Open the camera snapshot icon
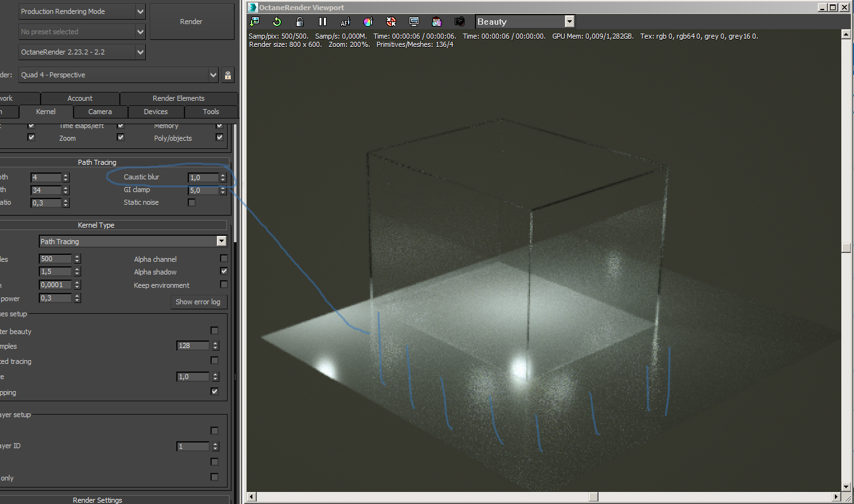This screenshot has height=504, width=854. point(460,22)
